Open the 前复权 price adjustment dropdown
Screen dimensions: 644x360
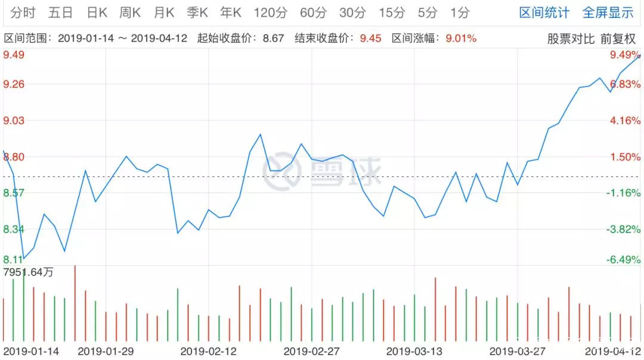[x=618, y=39]
